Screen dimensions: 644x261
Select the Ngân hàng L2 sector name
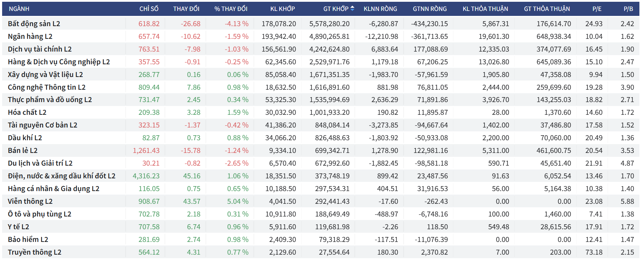click(30, 36)
